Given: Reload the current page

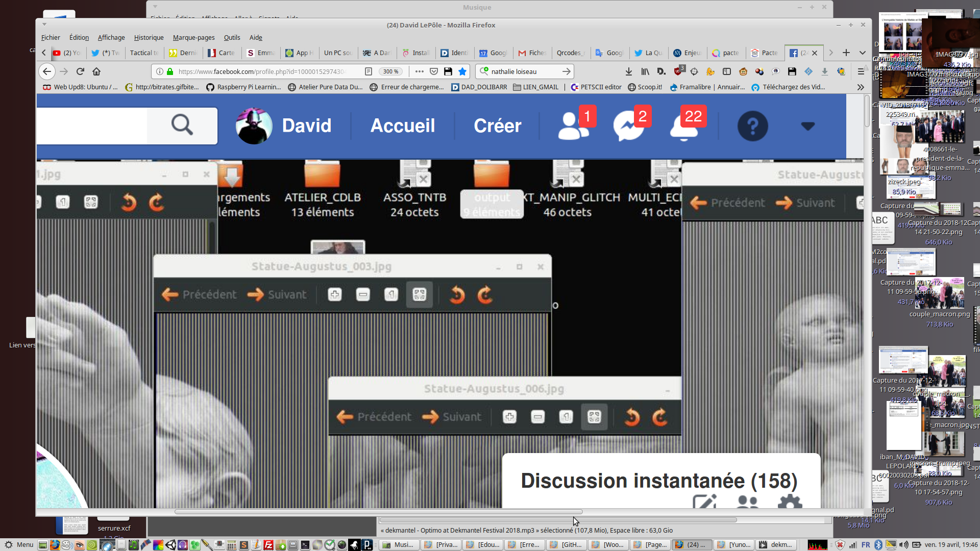Looking at the screenshot, I should point(80,71).
